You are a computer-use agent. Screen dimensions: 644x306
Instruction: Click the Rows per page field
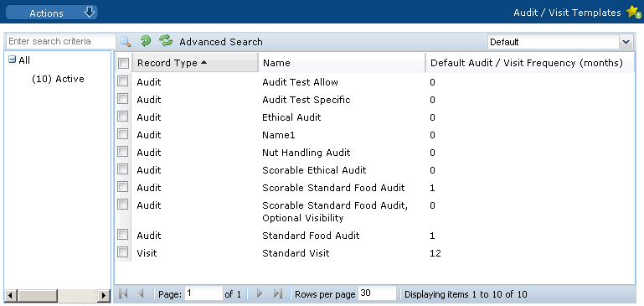click(x=377, y=293)
